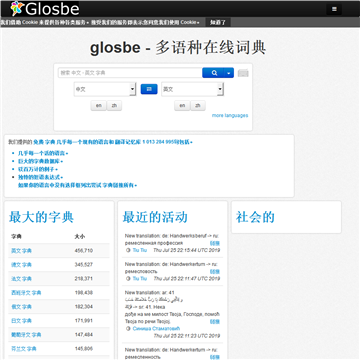
Task: Click the size value 198,438
Action: coord(84,293)
